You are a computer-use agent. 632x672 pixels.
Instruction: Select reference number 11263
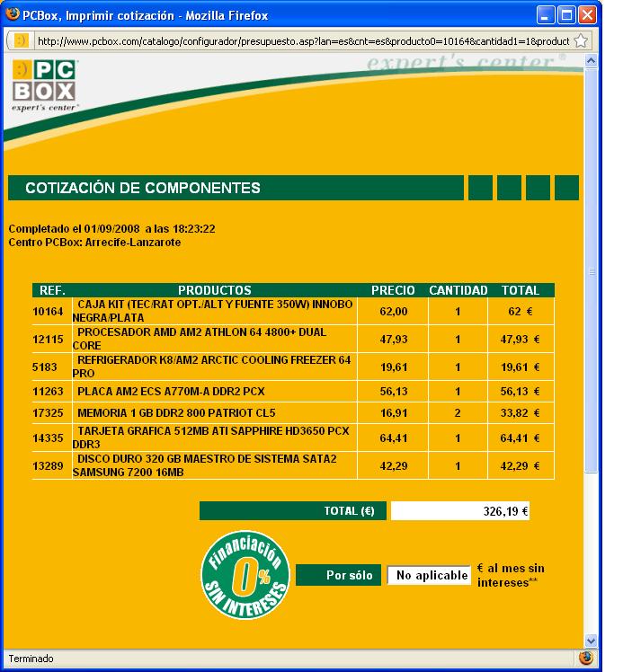point(48,392)
